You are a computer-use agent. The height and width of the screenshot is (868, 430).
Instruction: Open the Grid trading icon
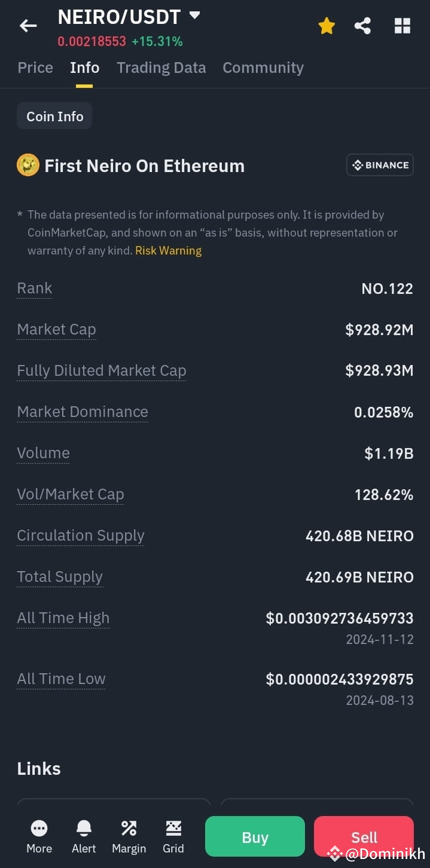(173, 836)
